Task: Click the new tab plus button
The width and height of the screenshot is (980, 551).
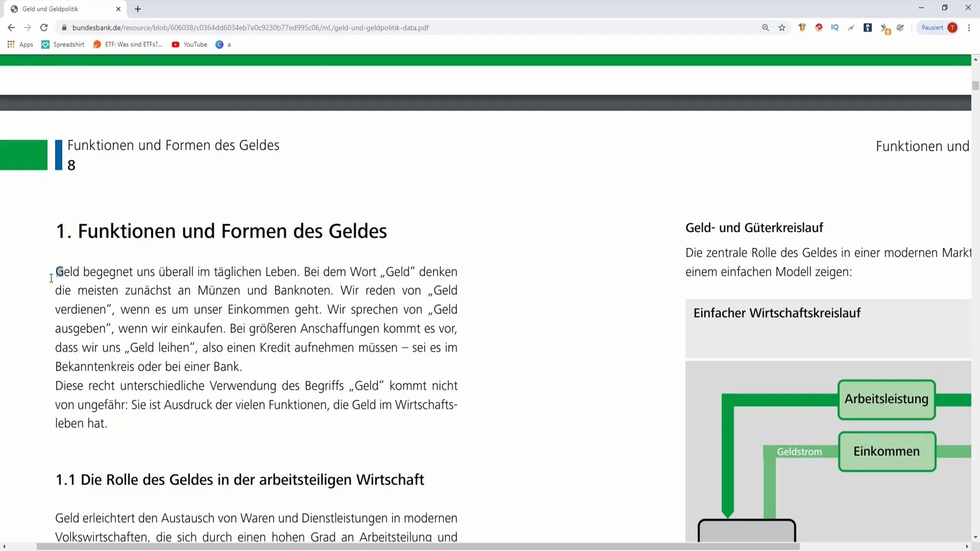Action: coord(137,9)
